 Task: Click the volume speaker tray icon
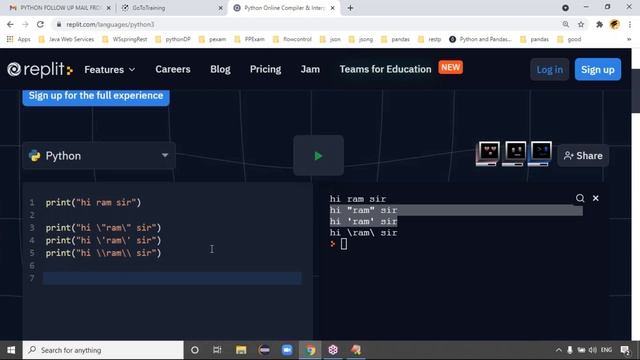point(593,350)
